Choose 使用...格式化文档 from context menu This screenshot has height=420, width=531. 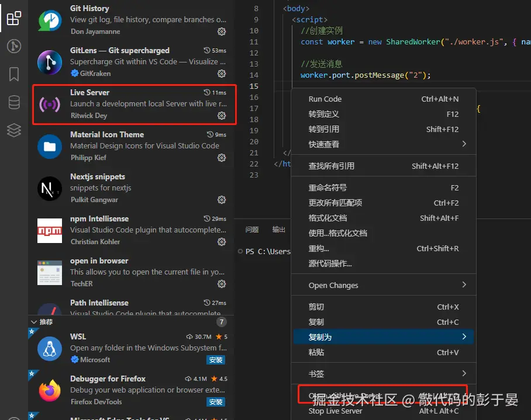(384, 233)
